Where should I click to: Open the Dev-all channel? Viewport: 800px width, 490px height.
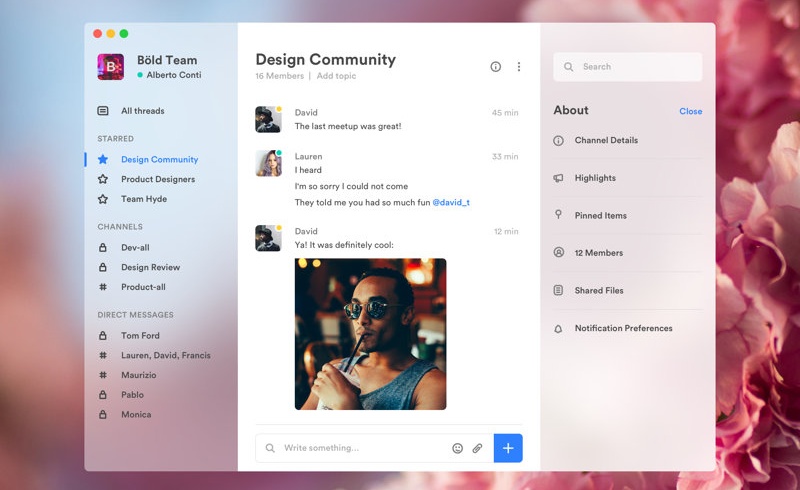click(x=135, y=248)
